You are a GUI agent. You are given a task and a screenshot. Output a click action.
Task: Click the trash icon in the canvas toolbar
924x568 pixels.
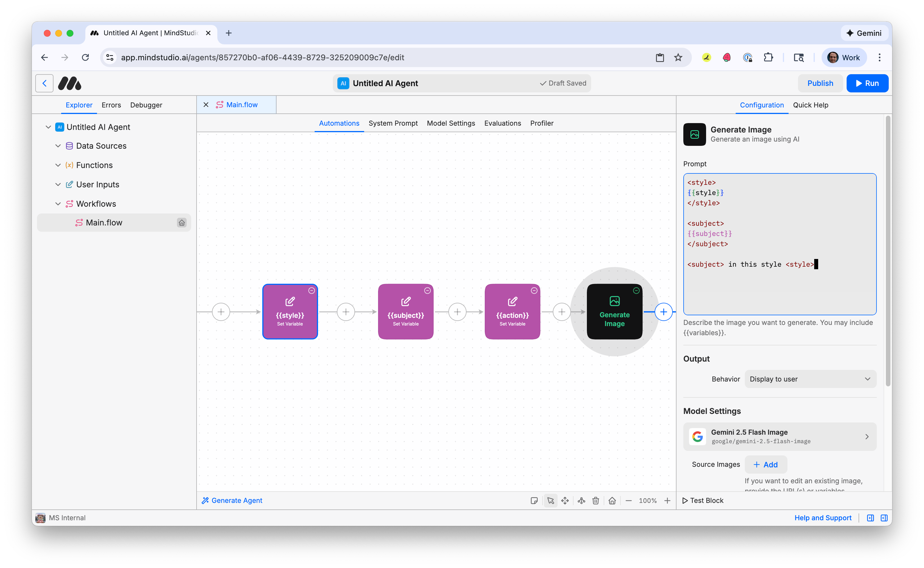click(596, 501)
